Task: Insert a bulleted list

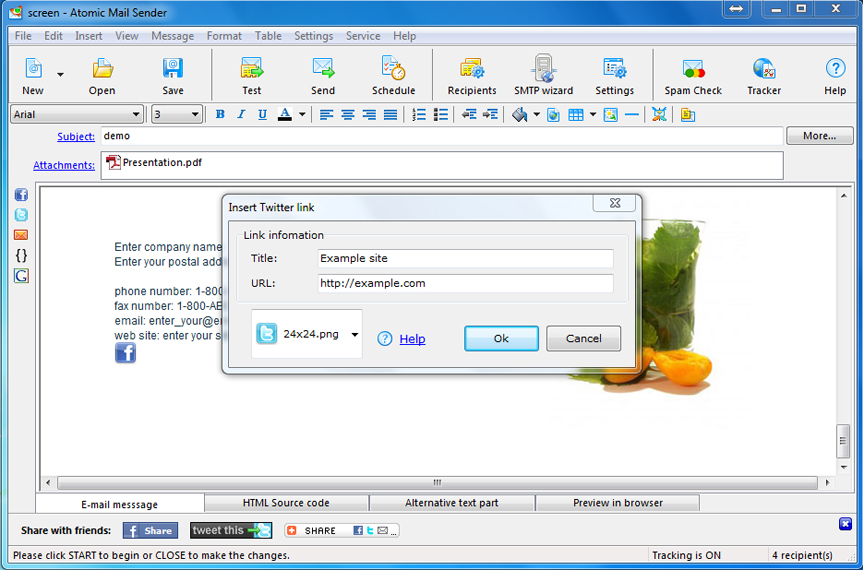Action: [x=440, y=114]
